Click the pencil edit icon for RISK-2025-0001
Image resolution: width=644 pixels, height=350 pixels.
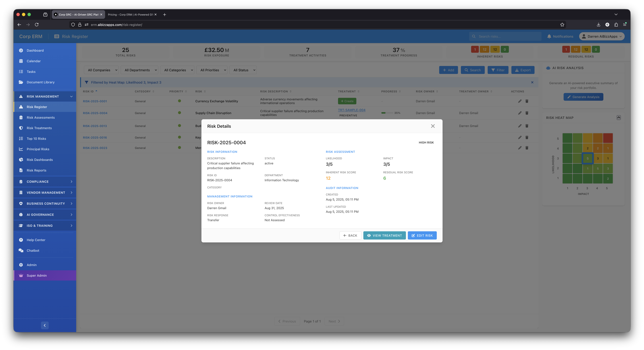click(x=520, y=101)
